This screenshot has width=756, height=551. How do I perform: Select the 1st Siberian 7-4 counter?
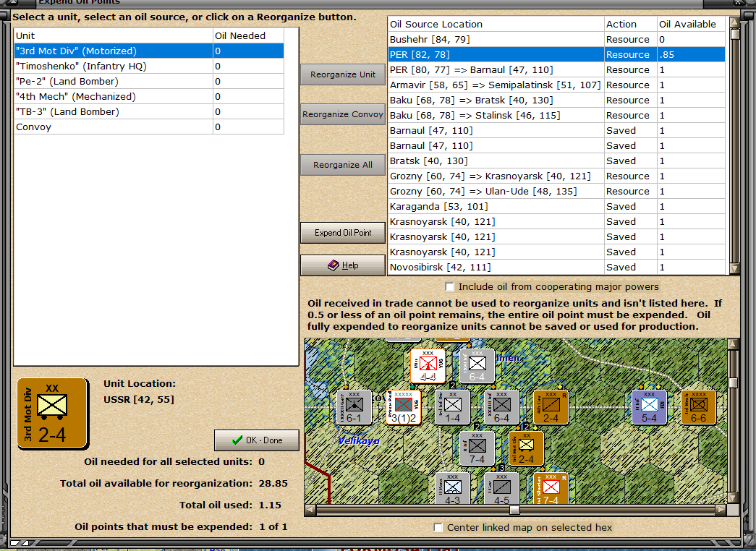tap(551, 488)
